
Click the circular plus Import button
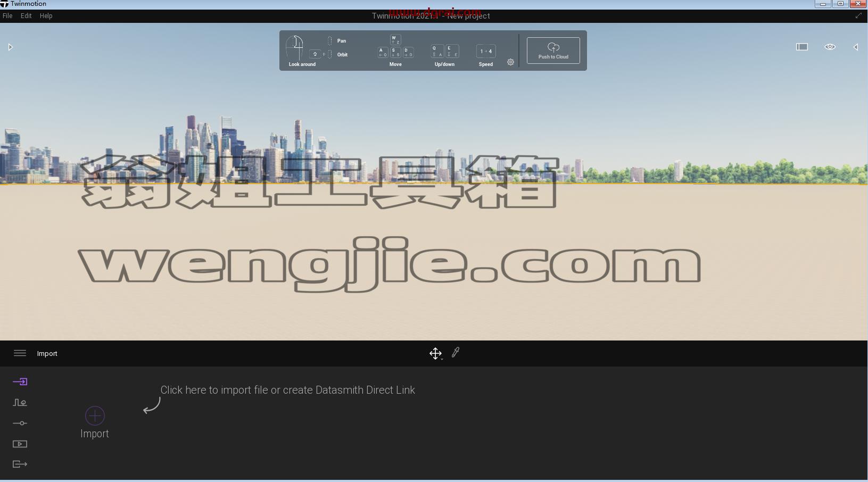(95, 415)
